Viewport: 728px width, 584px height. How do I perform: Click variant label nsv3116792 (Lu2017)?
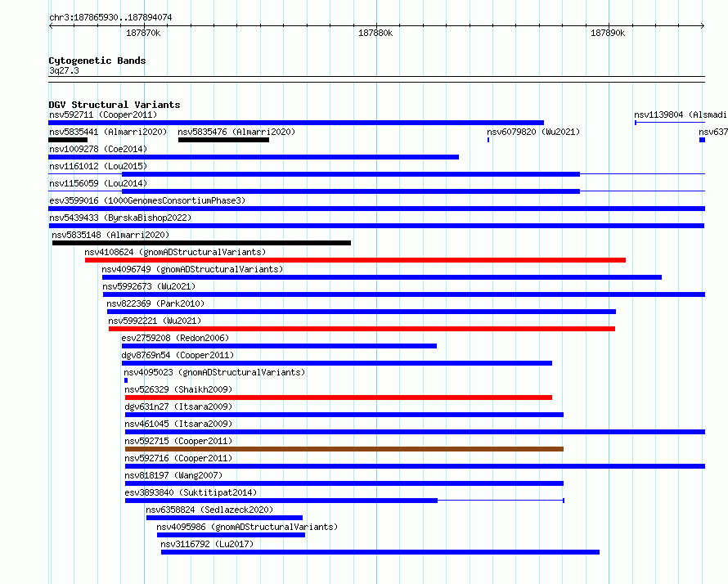click(x=207, y=544)
